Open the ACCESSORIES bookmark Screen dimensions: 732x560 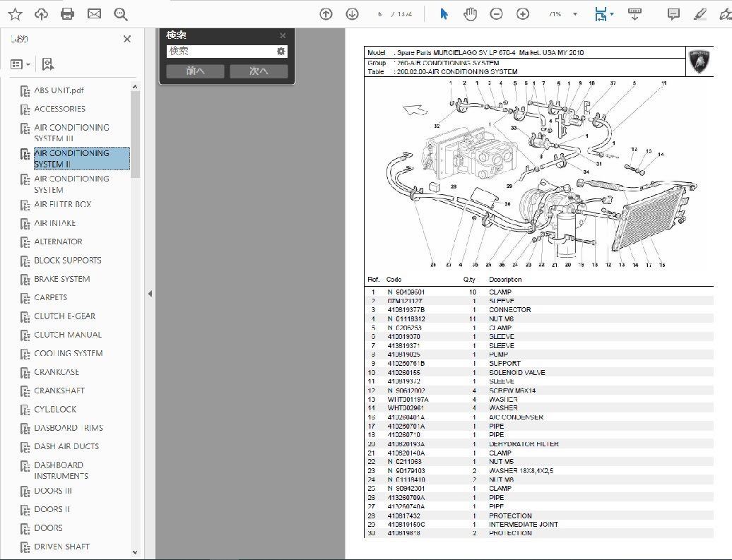coord(60,109)
